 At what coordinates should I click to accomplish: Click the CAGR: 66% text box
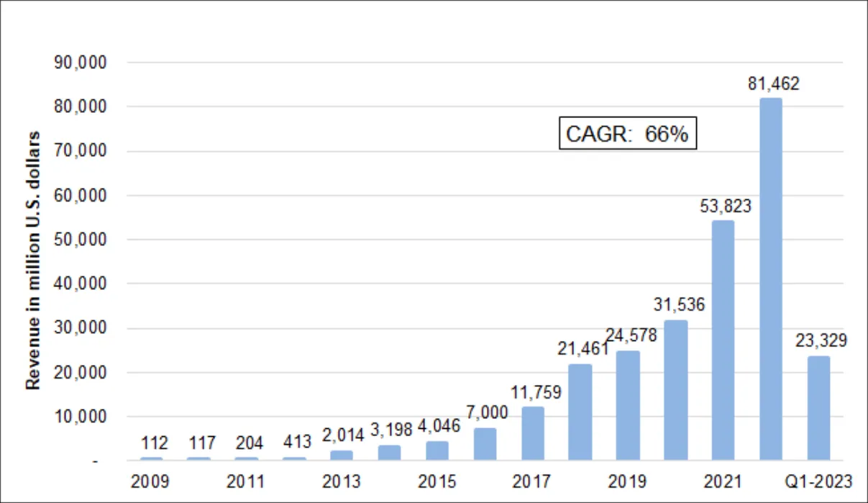[x=628, y=134]
